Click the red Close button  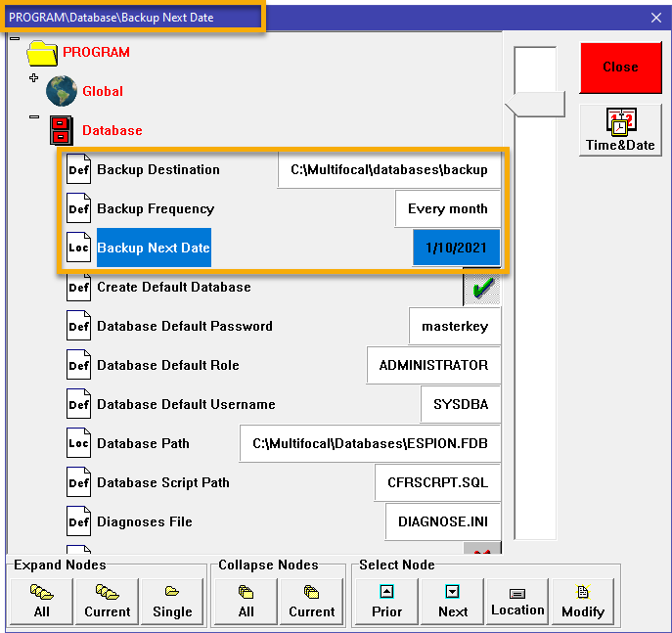[x=620, y=68]
